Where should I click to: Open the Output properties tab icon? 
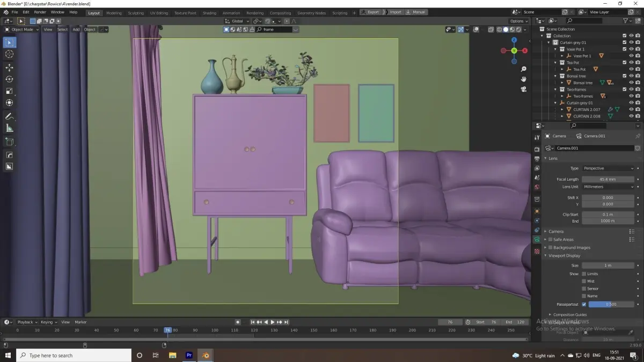pyautogui.click(x=537, y=159)
